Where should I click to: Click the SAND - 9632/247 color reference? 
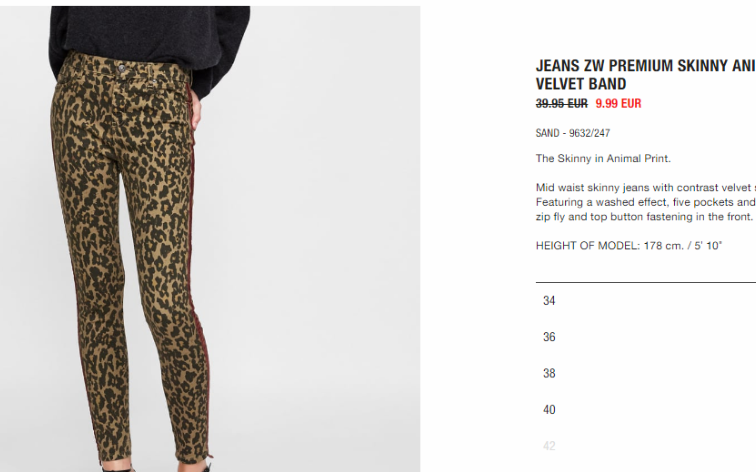[573, 133]
